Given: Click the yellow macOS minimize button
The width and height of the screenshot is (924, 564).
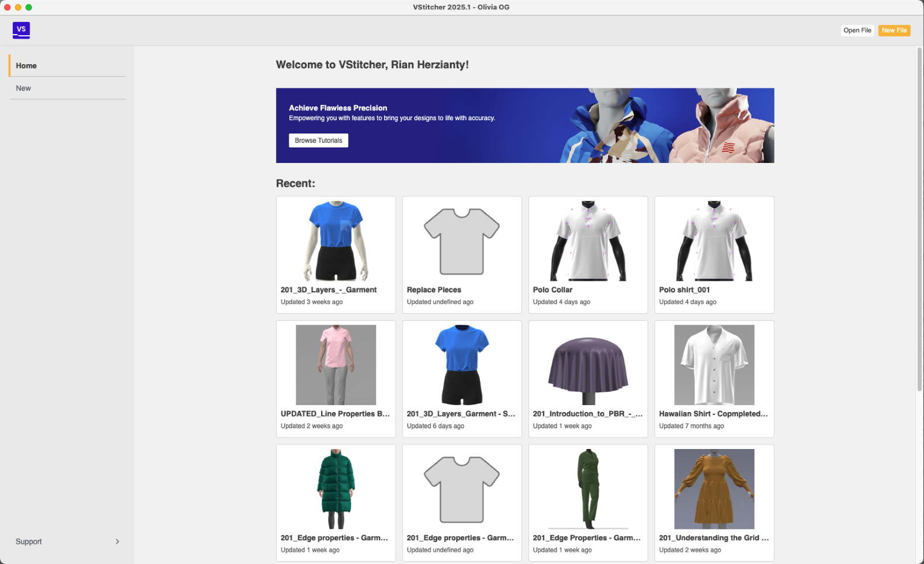Looking at the screenshot, I should [x=18, y=8].
